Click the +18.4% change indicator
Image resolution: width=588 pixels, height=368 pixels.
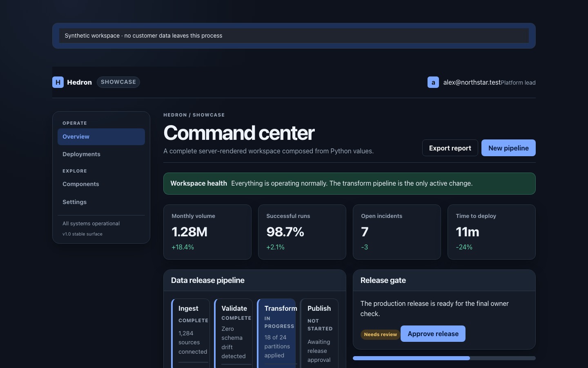(x=183, y=247)
